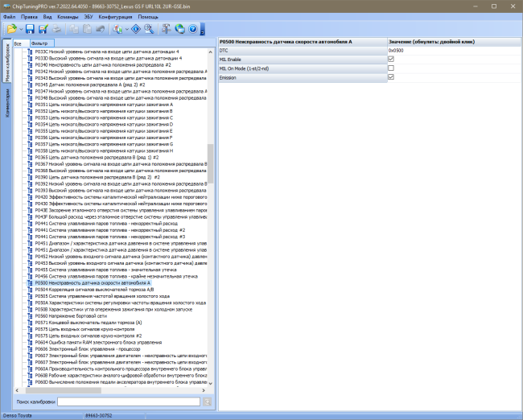Open the Файл menu
Viewport: 523px width, 420px height.
coord(10,17)
